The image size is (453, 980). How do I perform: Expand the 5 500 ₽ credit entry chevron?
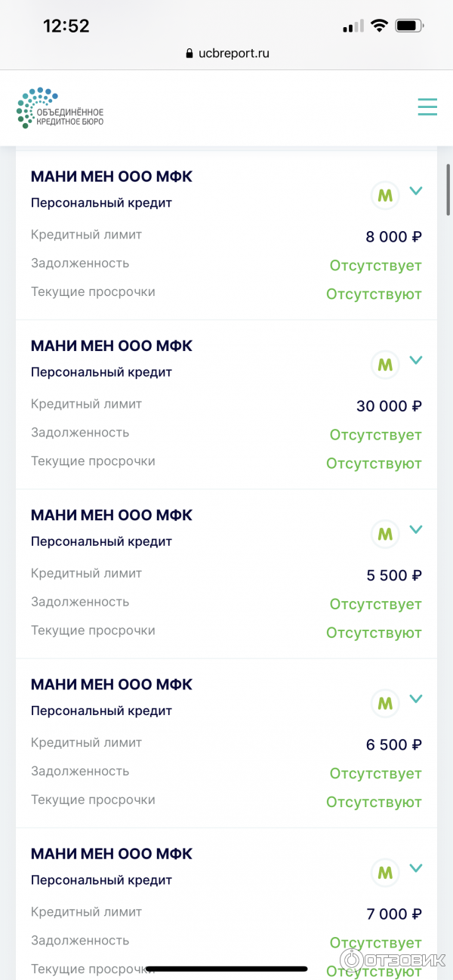pyautogui.click(x=416, y=529)
